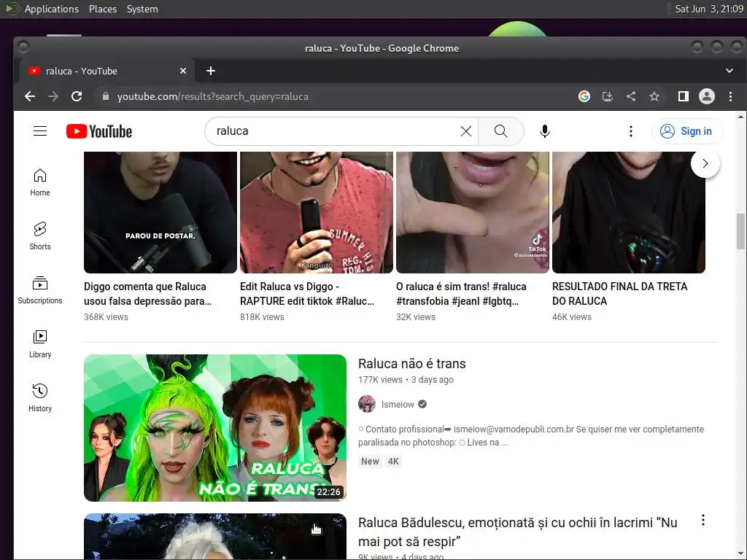
Task: Open the Edit Raluca vs Diggo short thumbnail
Action: pyautogui.click(x=317, y=212)
